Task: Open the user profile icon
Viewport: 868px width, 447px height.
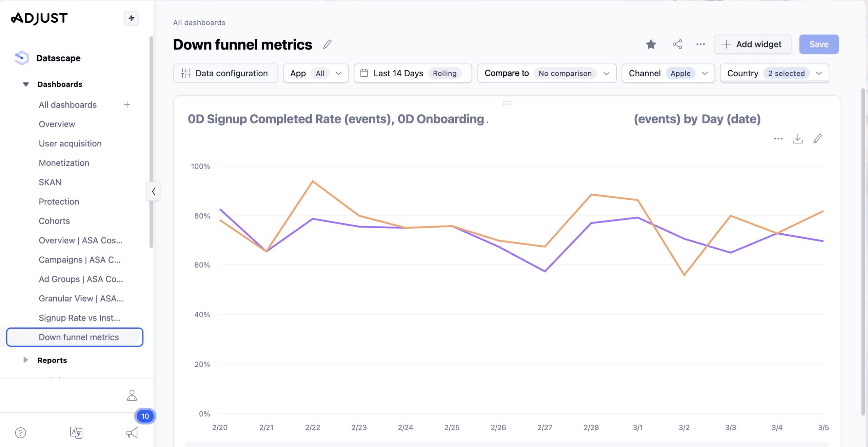Action: (x=132, y=395)
